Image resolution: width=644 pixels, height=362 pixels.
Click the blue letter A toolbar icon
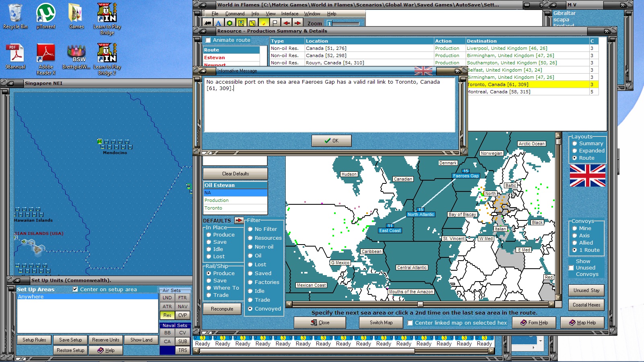218,23
